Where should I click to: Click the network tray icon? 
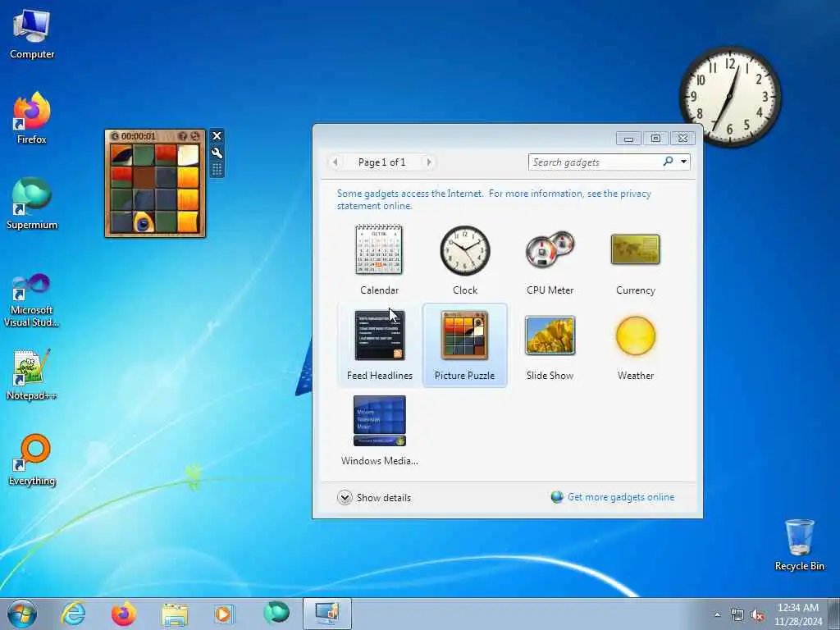pyautogui.click(x=737, y=615)
